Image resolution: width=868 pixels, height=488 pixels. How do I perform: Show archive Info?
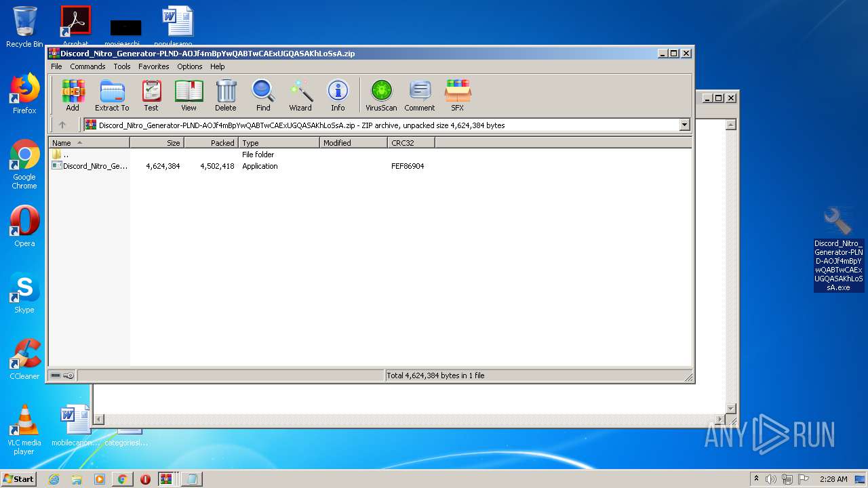click(x=338, y=96)
